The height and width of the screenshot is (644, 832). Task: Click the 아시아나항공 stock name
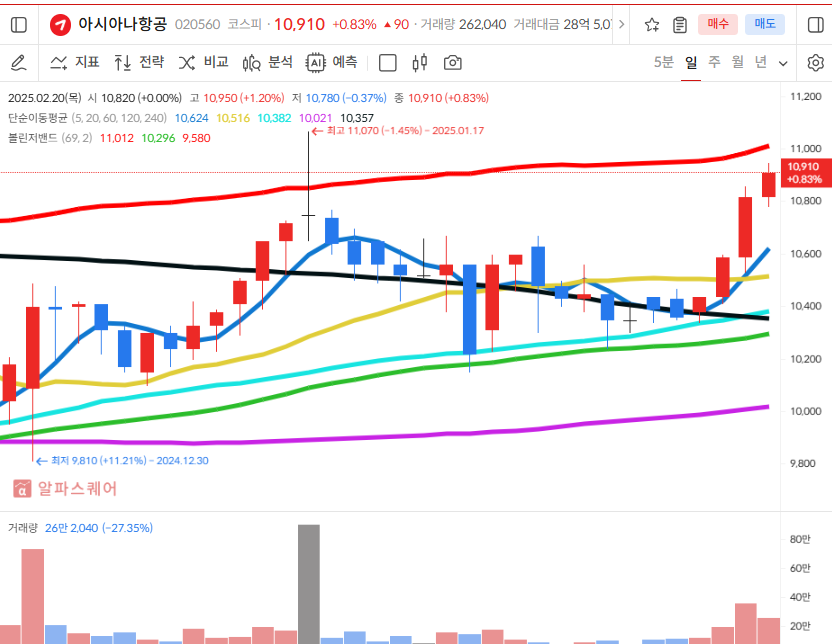[123, 24]
